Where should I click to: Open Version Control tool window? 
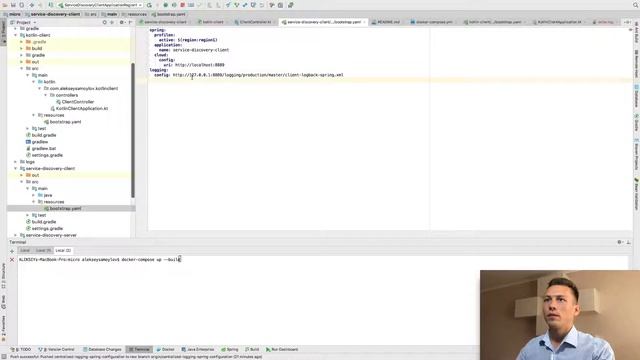[57, 349]
